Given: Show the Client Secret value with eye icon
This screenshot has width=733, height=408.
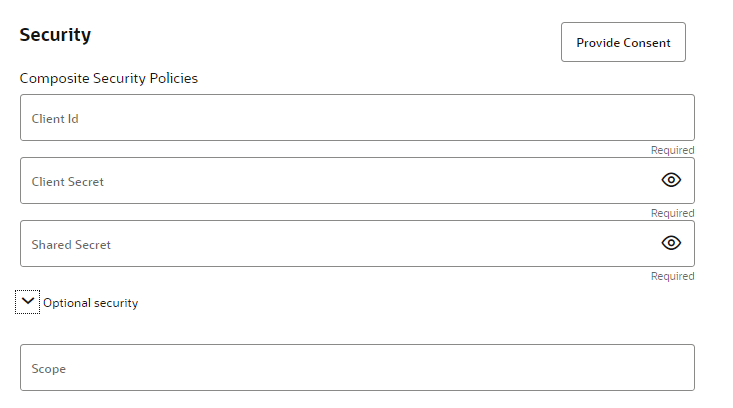Looking at the screenshot, I should pyautogui.click(x=671, y=180).
